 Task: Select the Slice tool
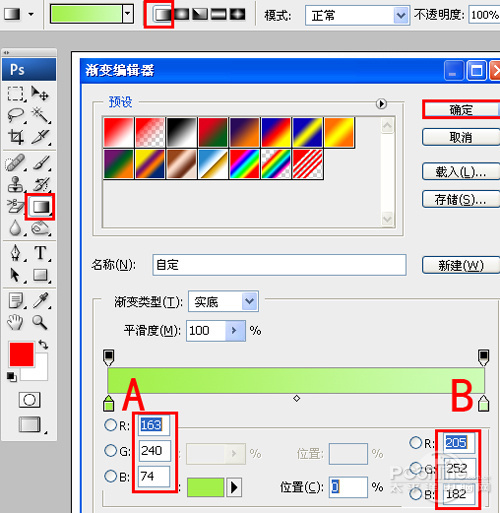click(40, 137)
